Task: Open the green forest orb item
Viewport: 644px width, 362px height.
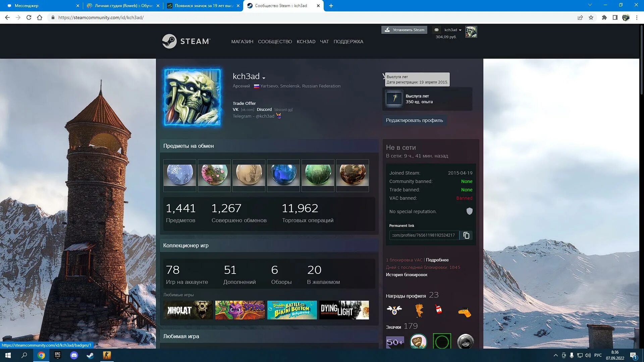Action: [x=318, y=175]
